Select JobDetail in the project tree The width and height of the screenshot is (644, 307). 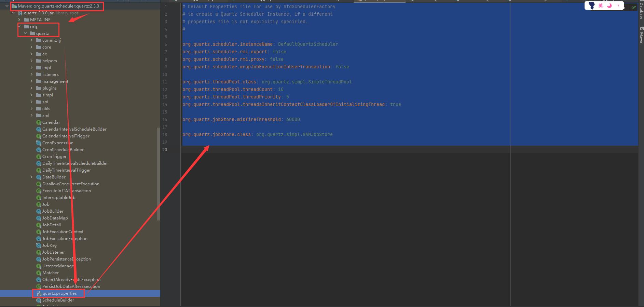[x=51, y=225]
